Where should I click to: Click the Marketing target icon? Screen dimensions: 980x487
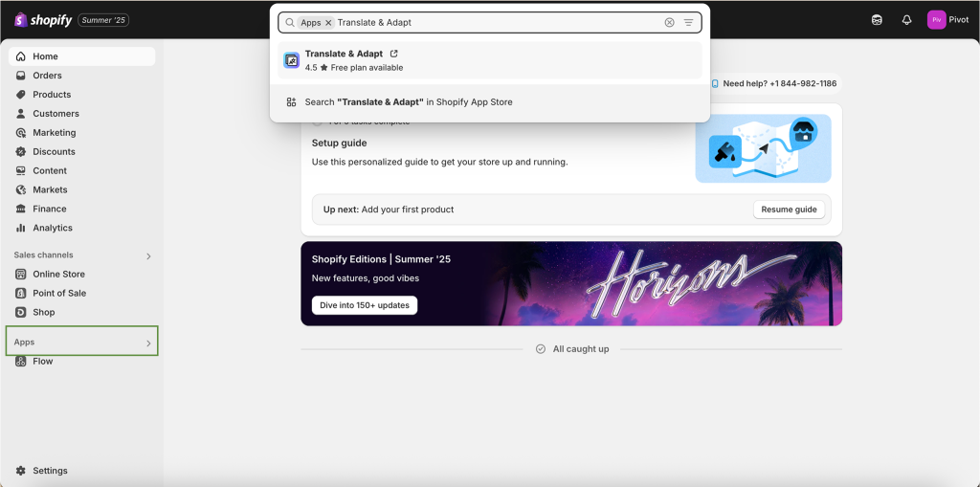(21, 133)
